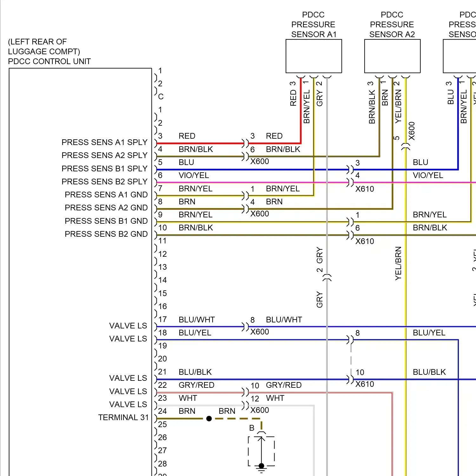This screenshot has height=476, width=476.
Task: Click the Pressure Sensor A2 component box
Action: coord(393,56)
